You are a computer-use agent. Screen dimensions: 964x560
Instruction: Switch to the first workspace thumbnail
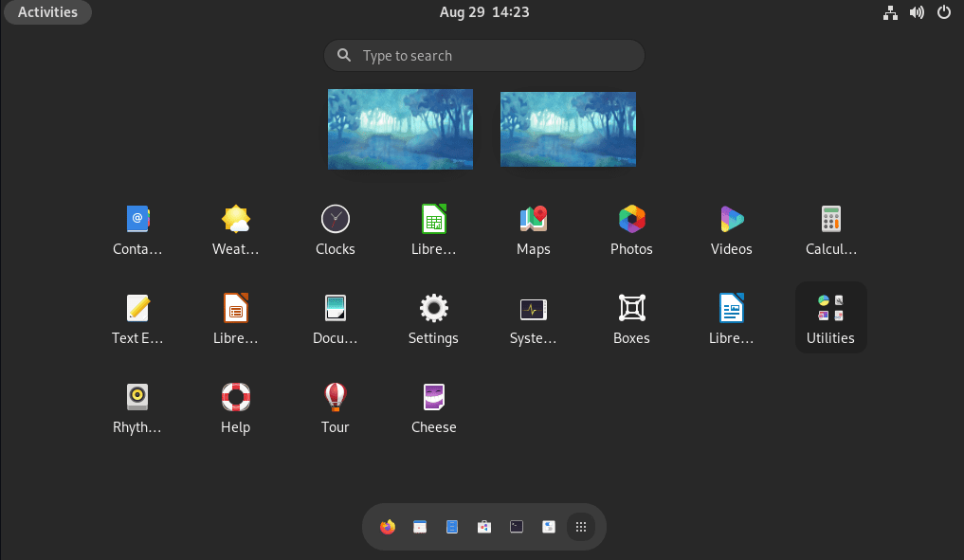coord(400,129)
